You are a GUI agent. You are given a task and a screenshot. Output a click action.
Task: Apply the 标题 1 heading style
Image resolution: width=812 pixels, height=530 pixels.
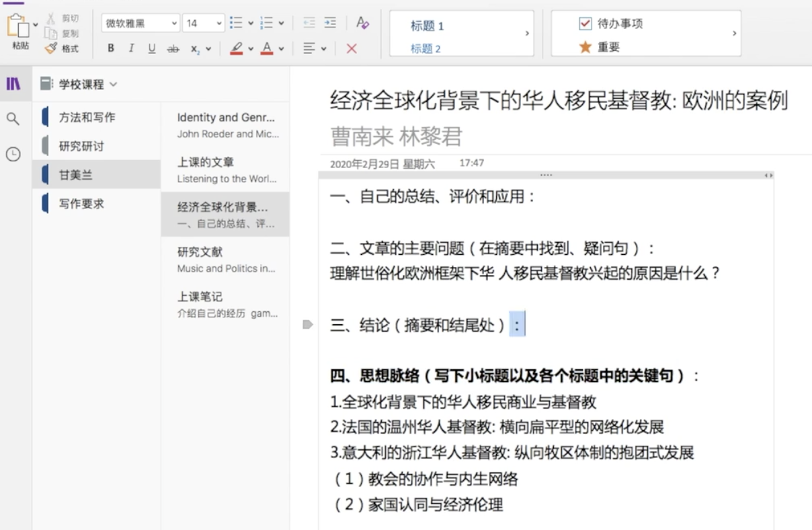click(428, 26)
